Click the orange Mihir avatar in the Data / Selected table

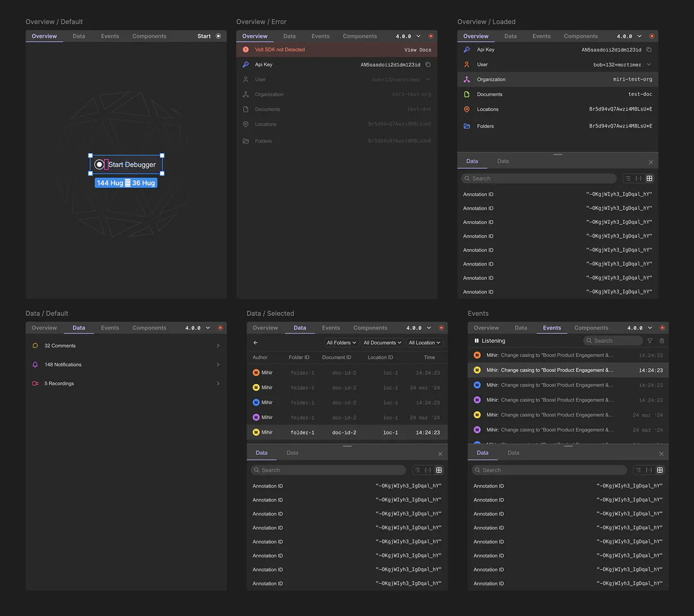pyautogui.click(x=256, y=373)
